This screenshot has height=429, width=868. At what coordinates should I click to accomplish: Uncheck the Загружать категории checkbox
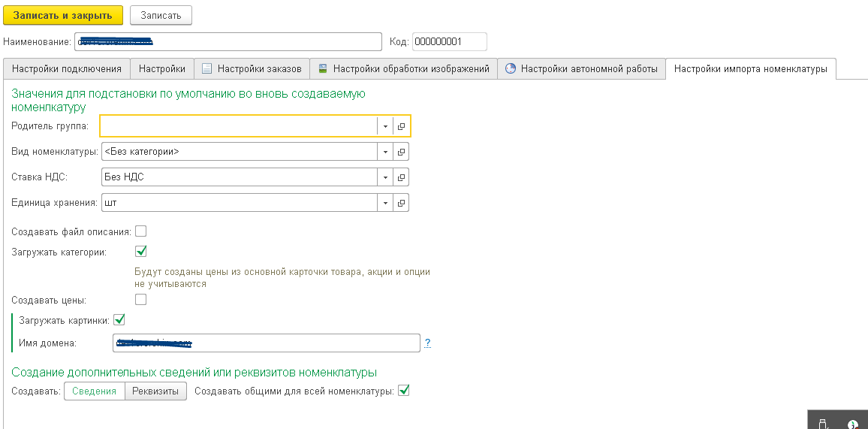click(140, 252)
